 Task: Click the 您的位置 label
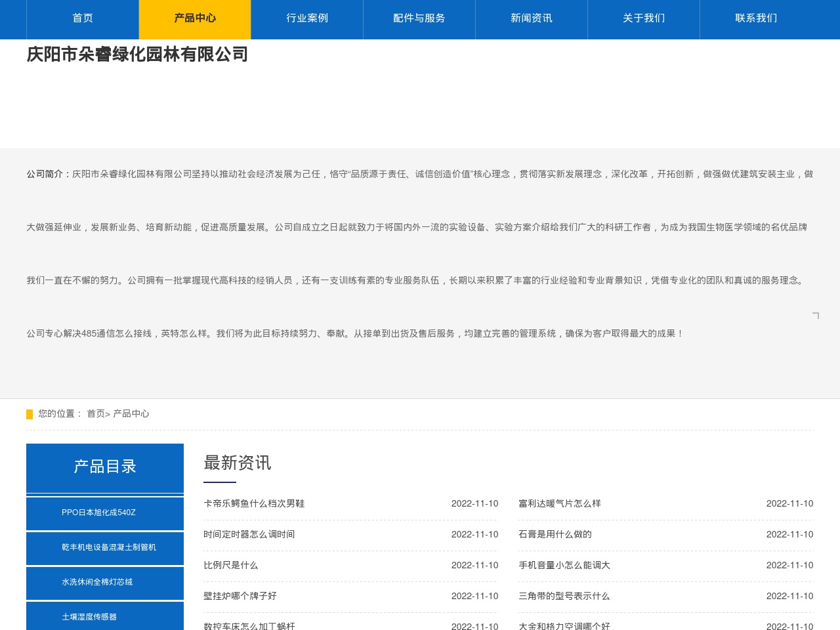[x=60, y=413]
